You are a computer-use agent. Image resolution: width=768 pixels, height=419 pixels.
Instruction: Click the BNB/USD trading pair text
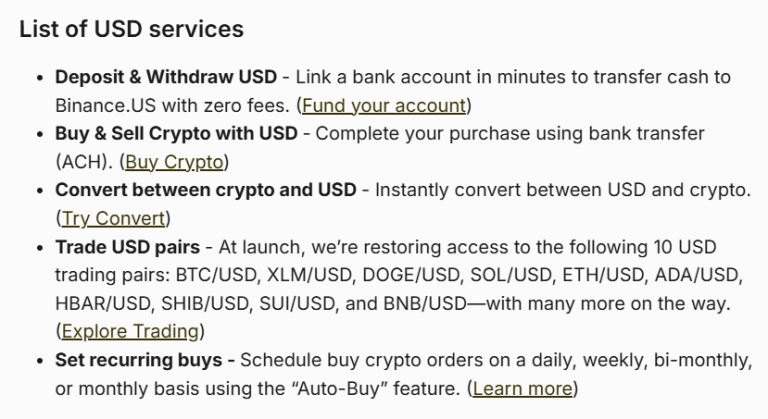425,303
